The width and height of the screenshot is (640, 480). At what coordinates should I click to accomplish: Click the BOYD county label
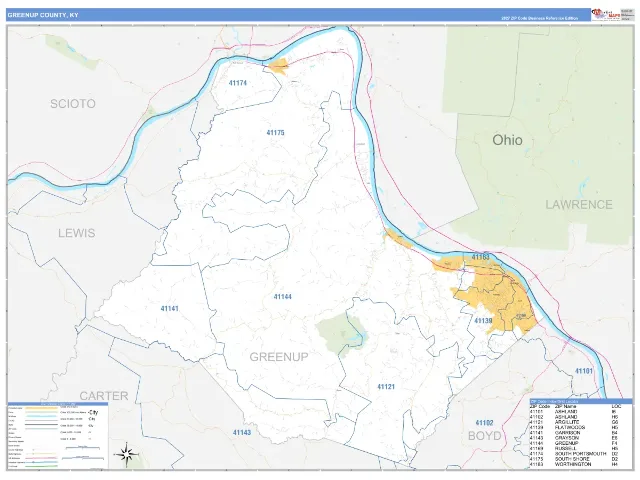pyautogui.click(x=484, y=436)
